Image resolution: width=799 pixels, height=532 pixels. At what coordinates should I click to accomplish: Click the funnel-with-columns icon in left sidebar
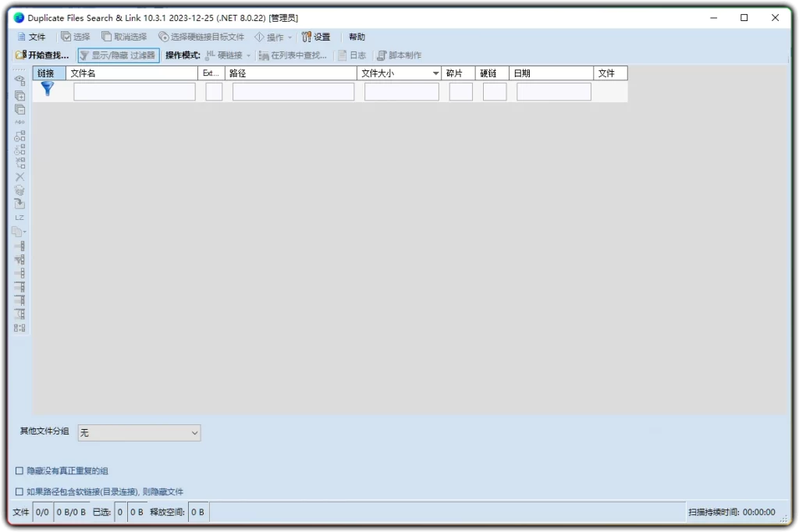pos(20,260)
